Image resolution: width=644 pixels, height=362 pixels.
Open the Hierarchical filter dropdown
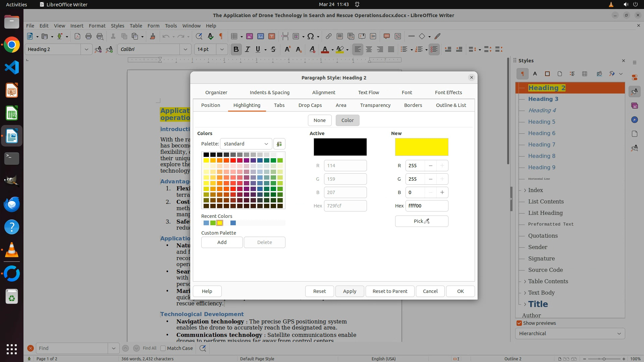(570, 334)
